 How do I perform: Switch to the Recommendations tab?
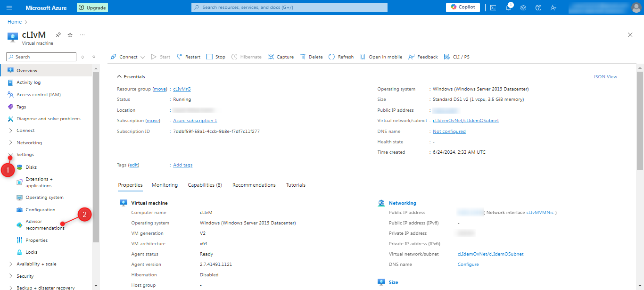(254, 185)
